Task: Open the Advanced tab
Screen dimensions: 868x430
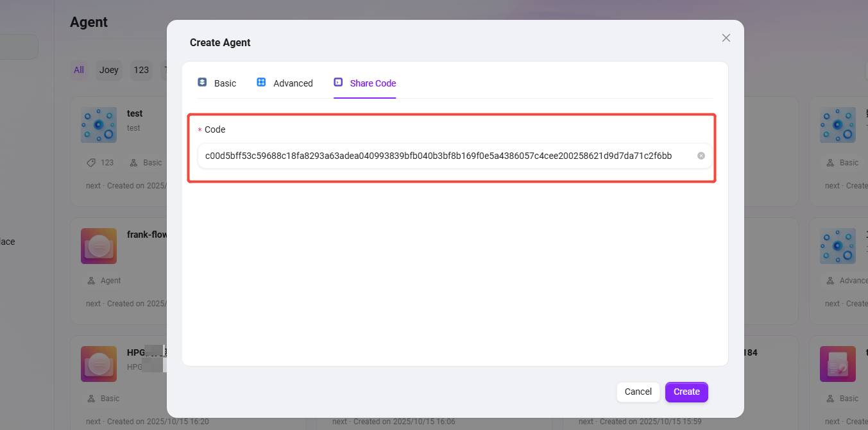Action: coord(293,83)
